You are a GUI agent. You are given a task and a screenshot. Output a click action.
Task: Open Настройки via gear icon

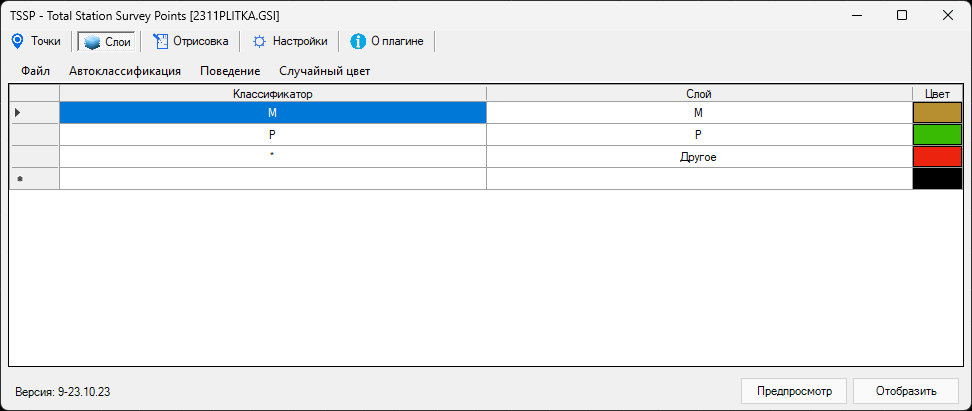click(259, 41)
